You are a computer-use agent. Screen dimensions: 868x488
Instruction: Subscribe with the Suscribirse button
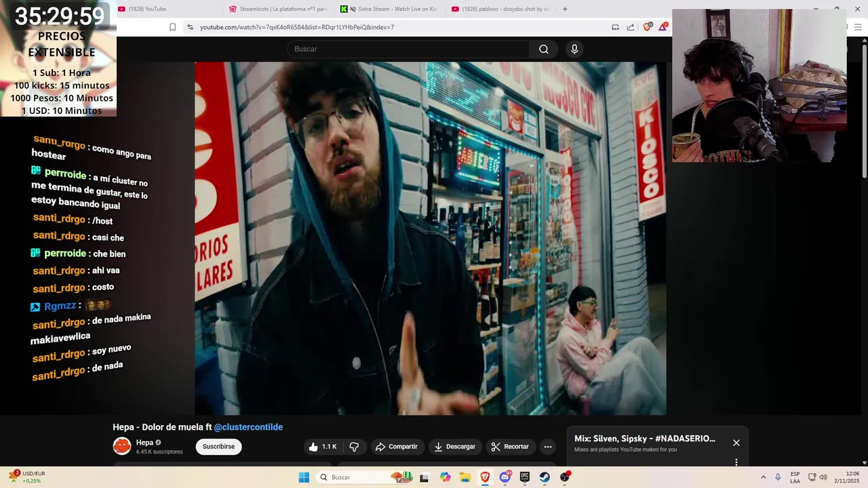pyautogui.click(x=218, y=447)
